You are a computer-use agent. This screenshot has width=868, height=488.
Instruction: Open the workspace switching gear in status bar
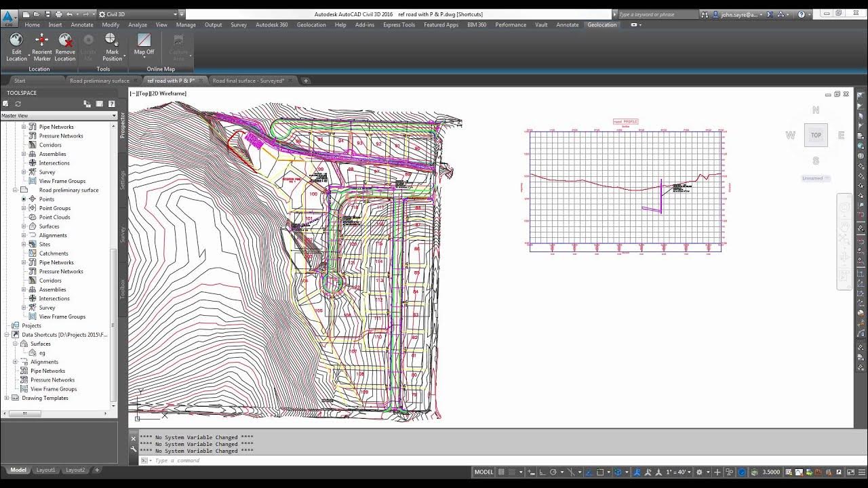pyautogui.click(x=699, y=472)
